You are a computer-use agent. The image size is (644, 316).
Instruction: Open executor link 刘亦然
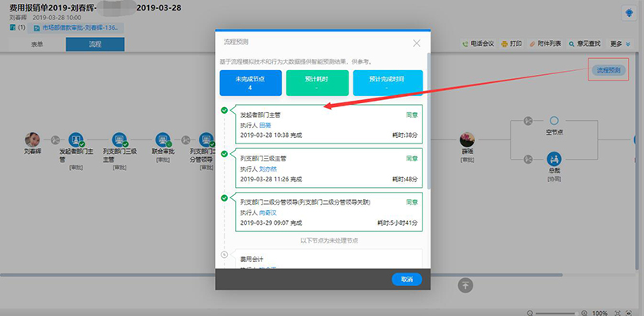pos(268,169)
